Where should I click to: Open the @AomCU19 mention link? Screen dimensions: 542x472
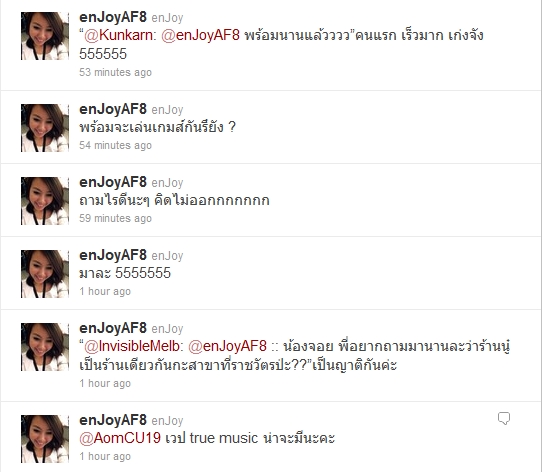click(x=120, y=438)
